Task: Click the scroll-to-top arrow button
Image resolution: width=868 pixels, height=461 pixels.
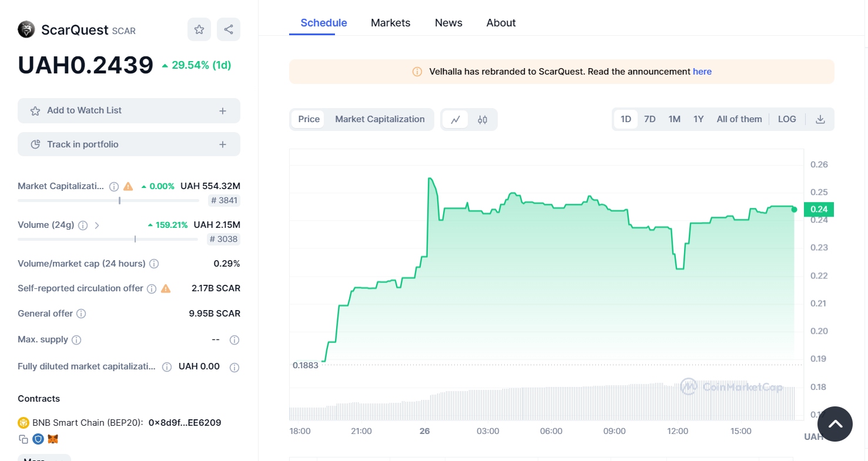Action: coord(835,424)
